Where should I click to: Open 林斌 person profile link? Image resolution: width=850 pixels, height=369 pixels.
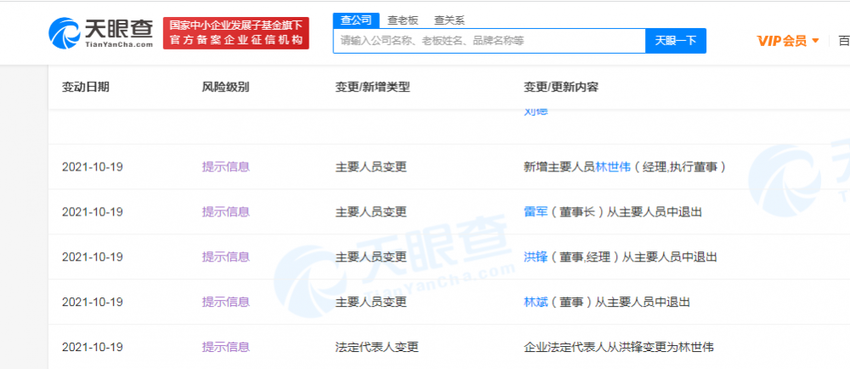coord(535,302)
